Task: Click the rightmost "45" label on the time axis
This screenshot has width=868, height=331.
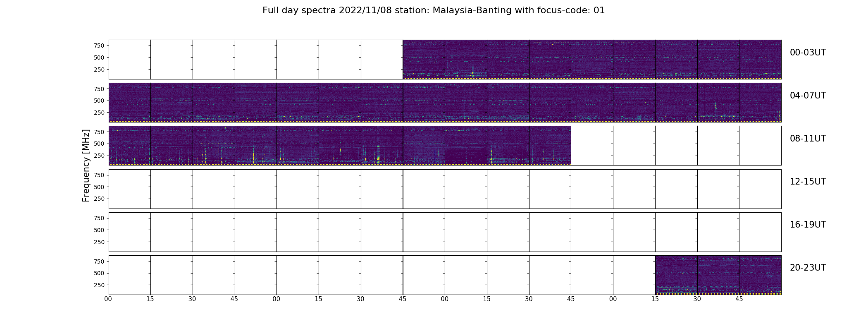Action: [x=739, y=299]
